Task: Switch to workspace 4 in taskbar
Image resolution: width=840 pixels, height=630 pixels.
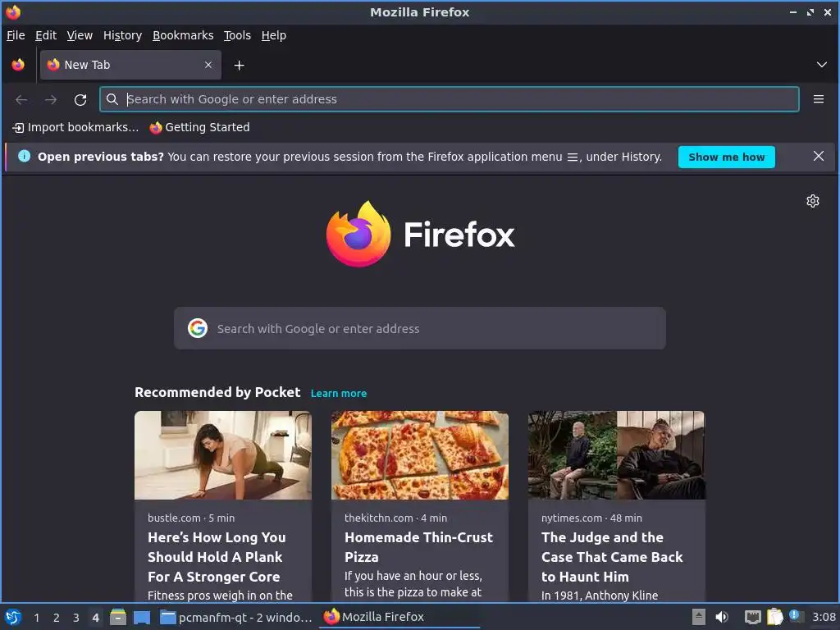Action: pyautogui.click(x=95, y=618)
